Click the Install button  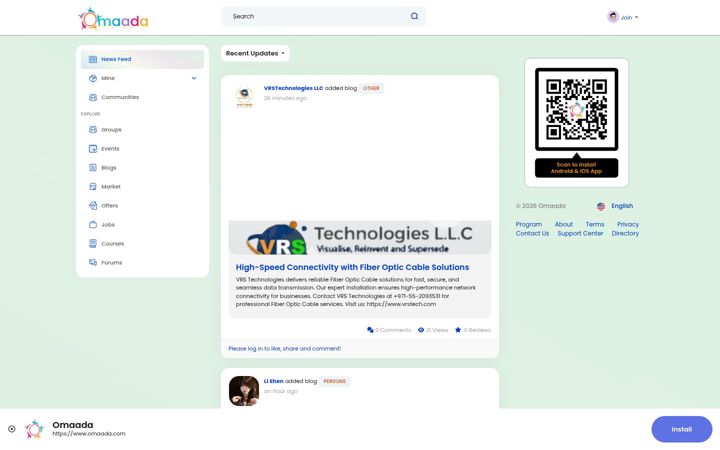(x=681, y=429)
